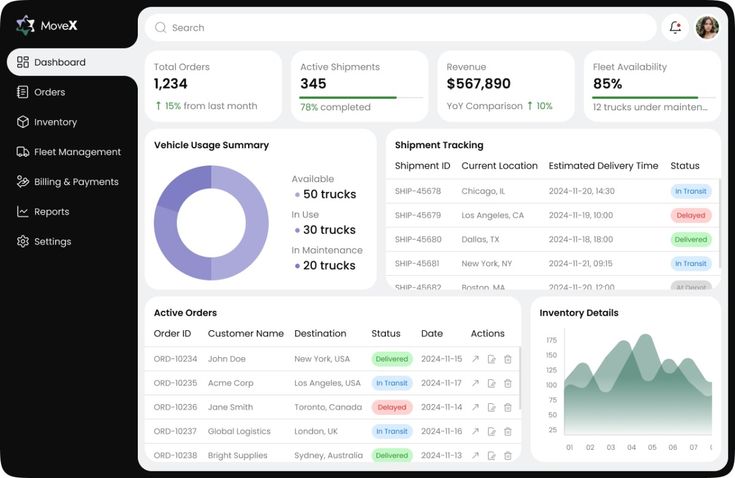Click the MoveX logo icon

click(x=25, y=25)
